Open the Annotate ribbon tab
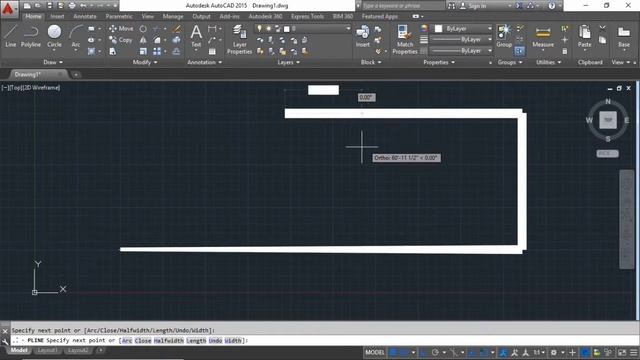 click(x=85, y=16)
